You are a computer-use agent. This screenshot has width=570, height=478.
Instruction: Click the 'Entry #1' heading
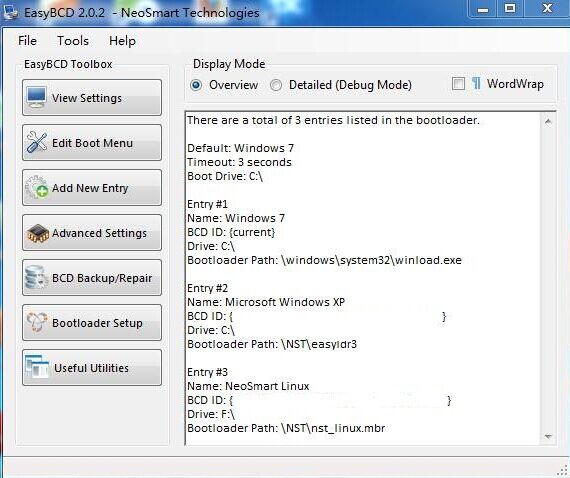point(207,204)
